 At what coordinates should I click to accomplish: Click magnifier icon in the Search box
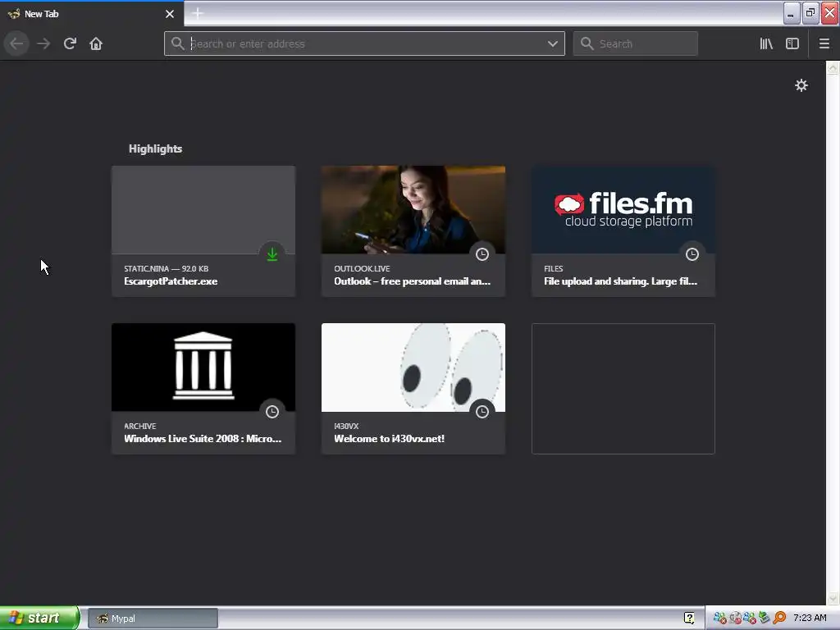[x=587, y=43]
